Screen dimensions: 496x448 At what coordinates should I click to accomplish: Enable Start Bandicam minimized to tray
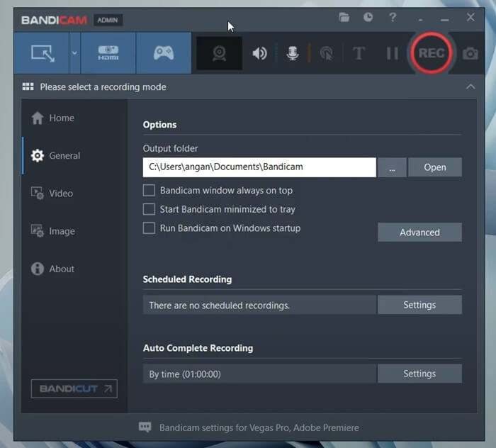coord(149,209)
